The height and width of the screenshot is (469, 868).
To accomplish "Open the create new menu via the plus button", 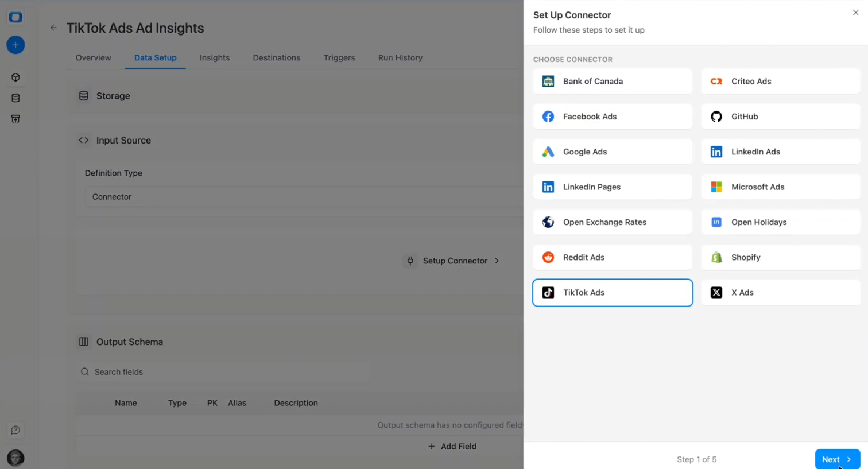I will coord(15,45).
